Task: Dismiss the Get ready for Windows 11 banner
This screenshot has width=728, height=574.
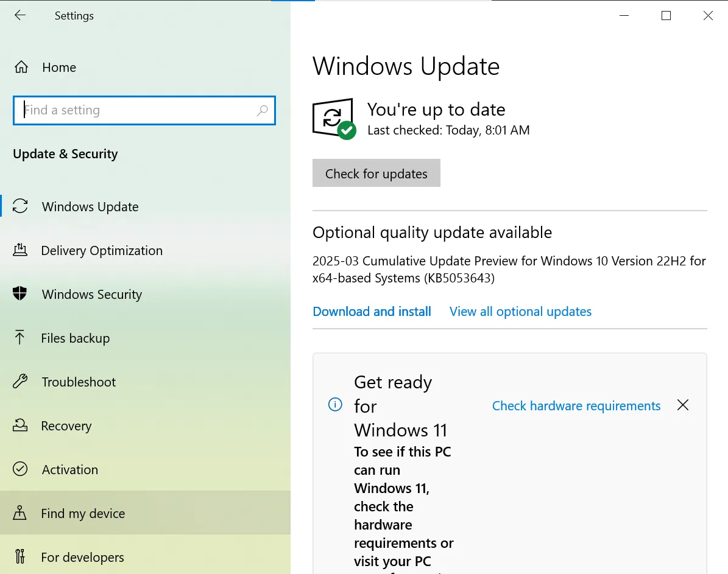Action: tap(683, 405)
